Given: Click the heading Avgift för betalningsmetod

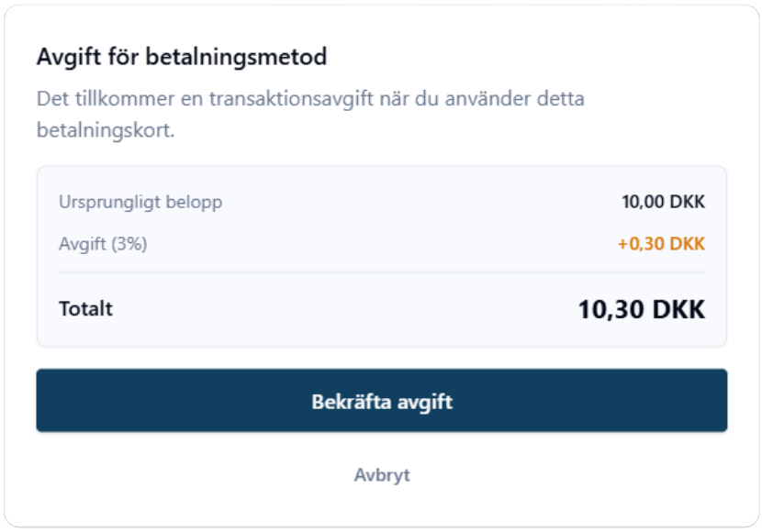Looking at the screenshot, I should click(x=182, y=57).
